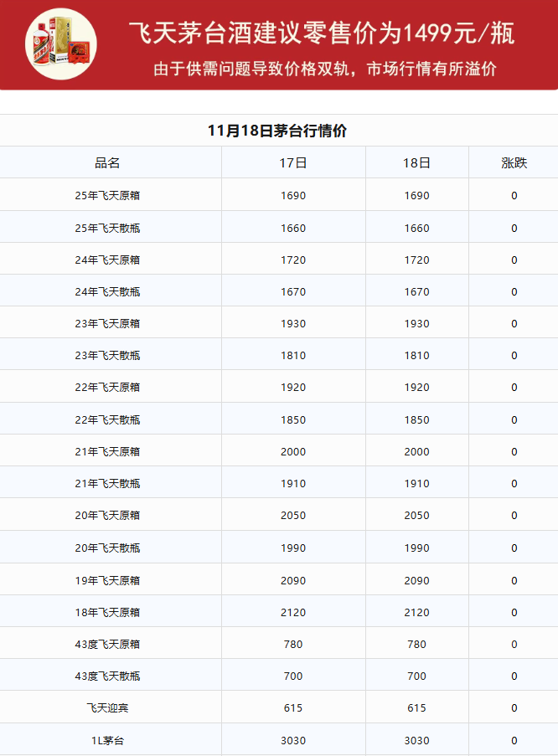This screenshot has width=558, height=756.
Task: Click the 涨跌 value for 22年飞天原箱
Action: (x=514, y=388)
